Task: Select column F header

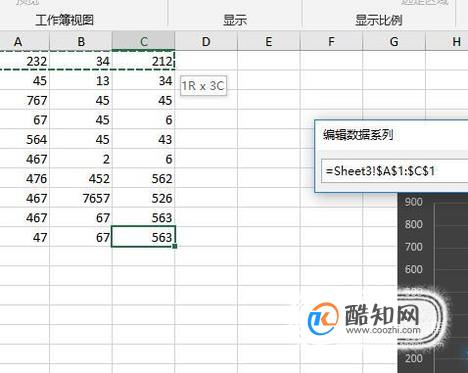Action: click(x=331, y=41)
